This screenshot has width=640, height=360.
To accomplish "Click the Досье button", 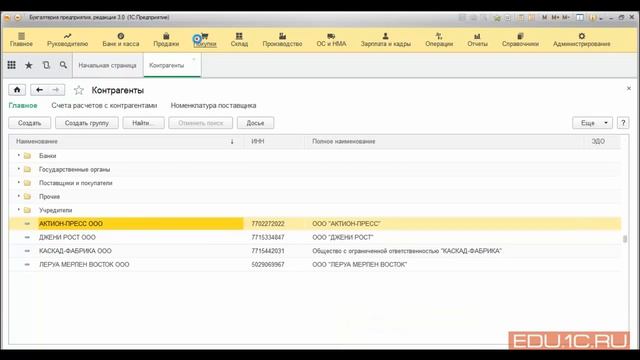I will (x=256, y=123).
